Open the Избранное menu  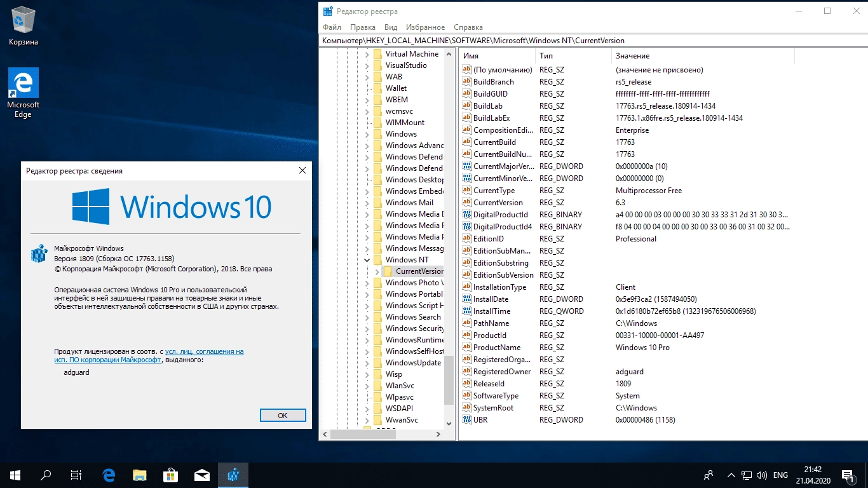click(x=424, y=27)
